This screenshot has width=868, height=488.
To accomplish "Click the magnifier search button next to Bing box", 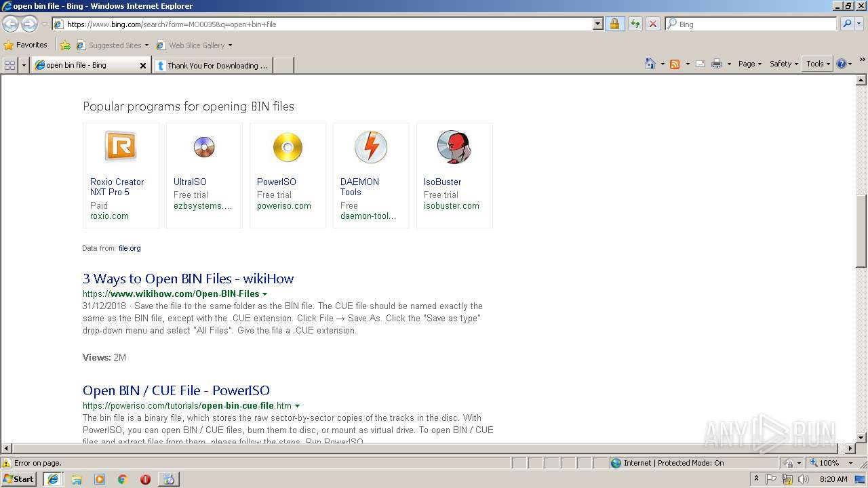I will pyautogui.click(x=846, y=24).
